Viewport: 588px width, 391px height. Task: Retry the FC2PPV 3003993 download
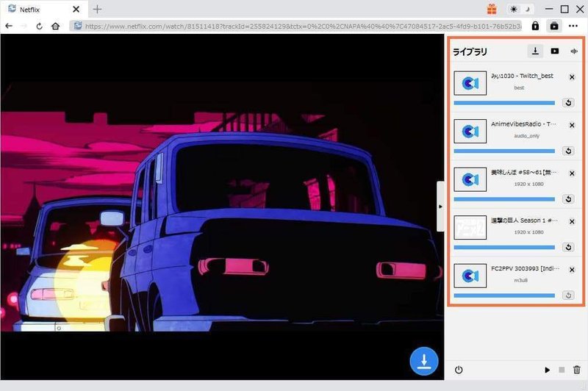coord(568,295)
